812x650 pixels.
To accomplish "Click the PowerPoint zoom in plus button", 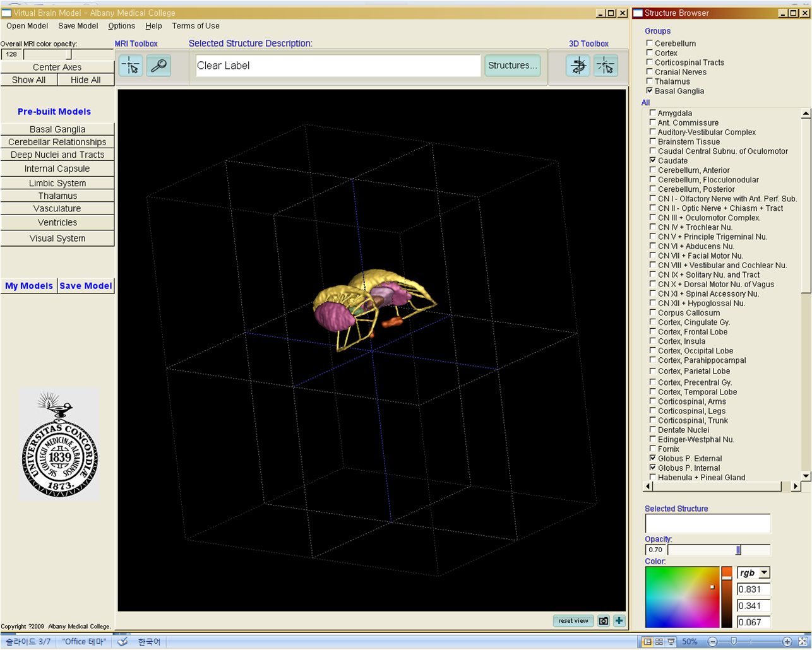I will point(787,642).
